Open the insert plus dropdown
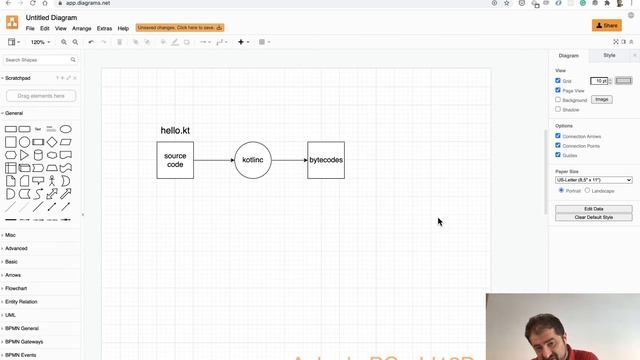The image size is (640, 360). click(x=243, y=42)
